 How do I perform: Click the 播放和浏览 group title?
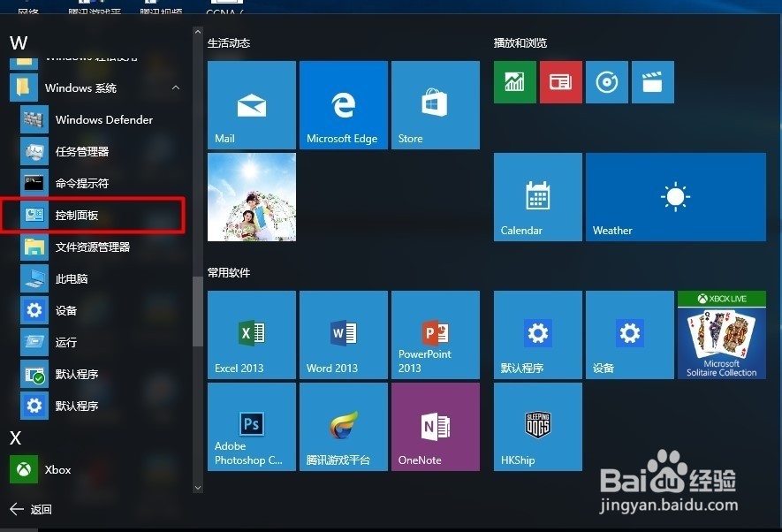tap(520, 43)
